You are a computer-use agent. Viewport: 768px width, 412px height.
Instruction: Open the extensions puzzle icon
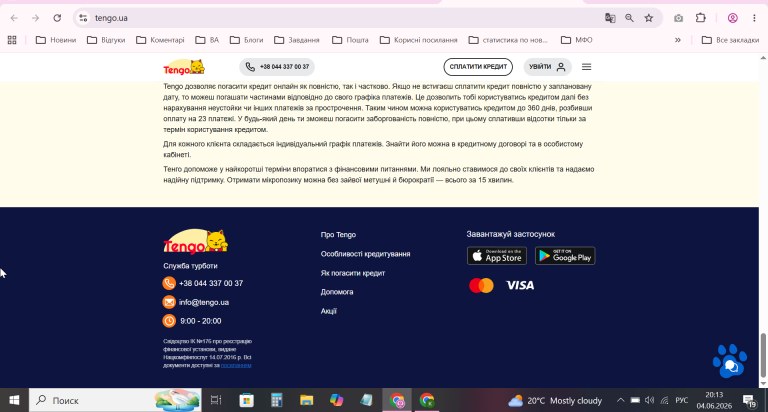click(x=701, y=18)
